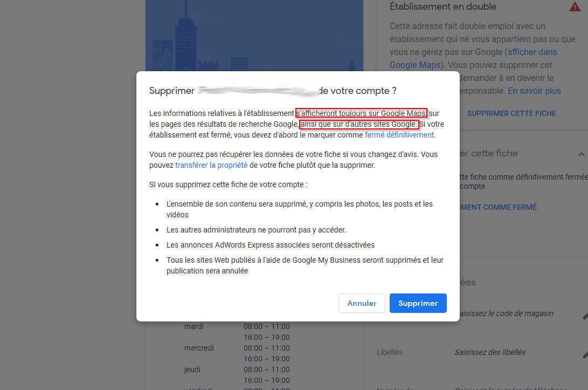This screenshot has height=390, width=588.
Task: Click the 'jeudi' hours row label
Action: (x=192, y=370)
